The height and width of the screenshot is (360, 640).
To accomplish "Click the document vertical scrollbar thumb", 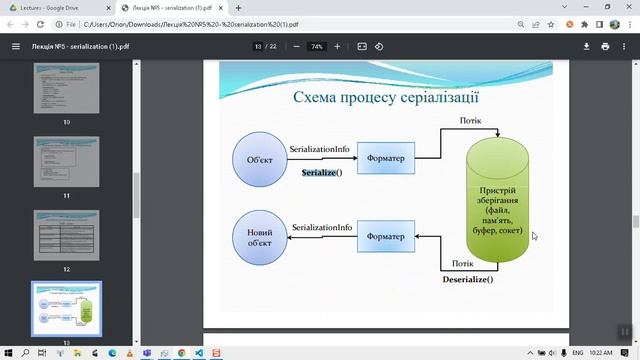I will pyautogui.click(x=636, y=222).
